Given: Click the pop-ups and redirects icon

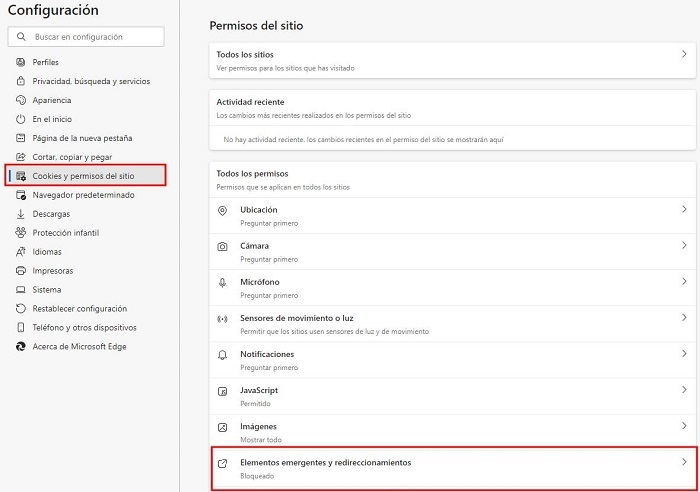Looking at the screenshot, I should pos(223,463).
